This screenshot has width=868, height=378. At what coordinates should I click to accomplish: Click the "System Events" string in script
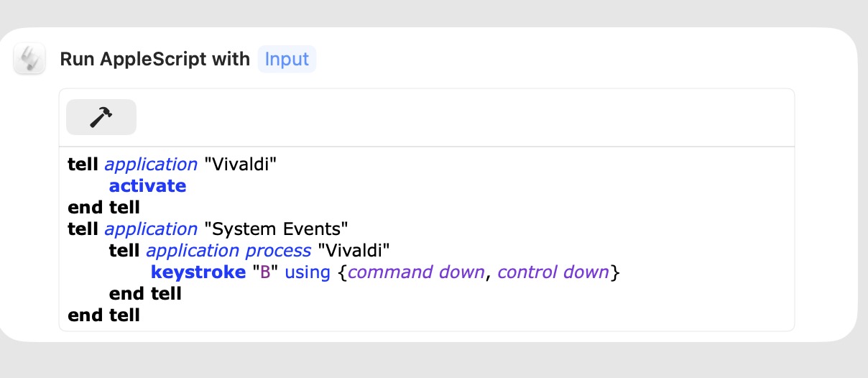tap(276, 229)
